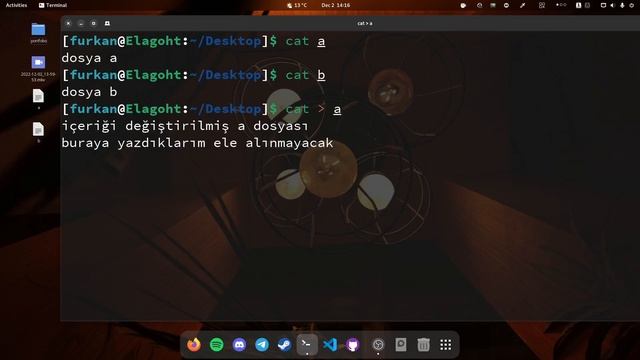Open GitHub Desktop from the dock
Viewport: 640px width, 360px height.
coord(353,345)
